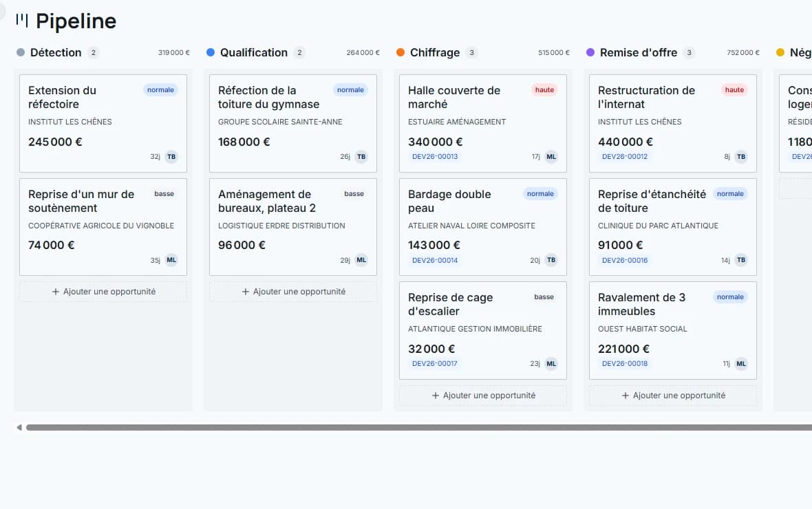Select the ML avatar on Ravalement de 3 immeubles

click(741, 363)
